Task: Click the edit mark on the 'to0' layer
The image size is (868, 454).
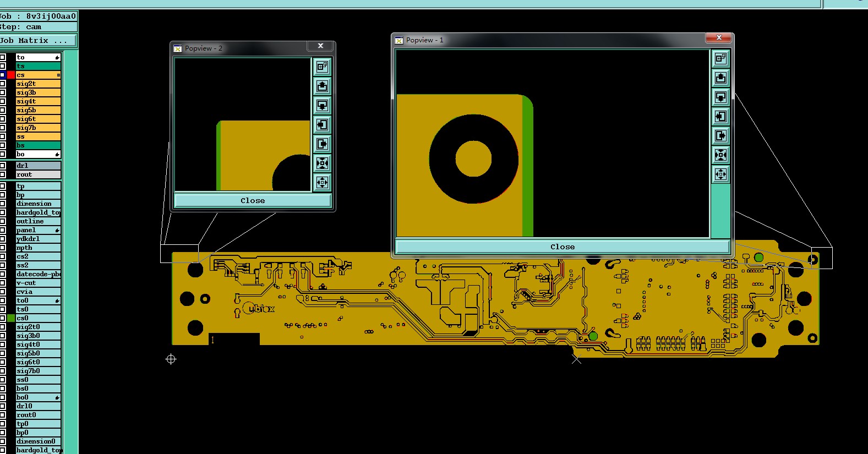Action: coord(57,300)
